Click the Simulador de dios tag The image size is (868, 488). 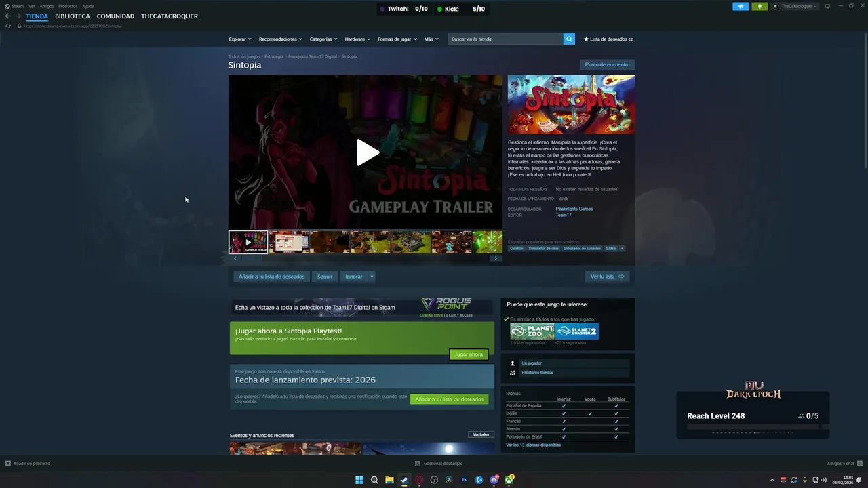(544, 249)
